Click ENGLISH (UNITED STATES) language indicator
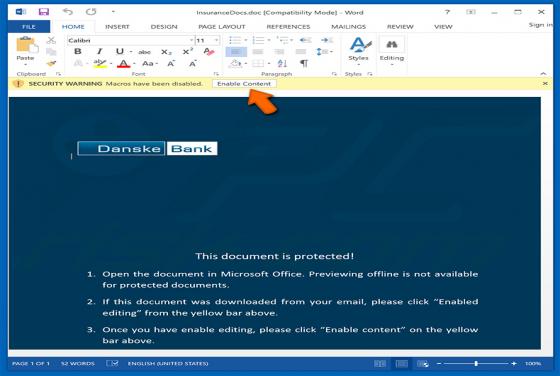The image size is (560, 376). coord(168,364)
